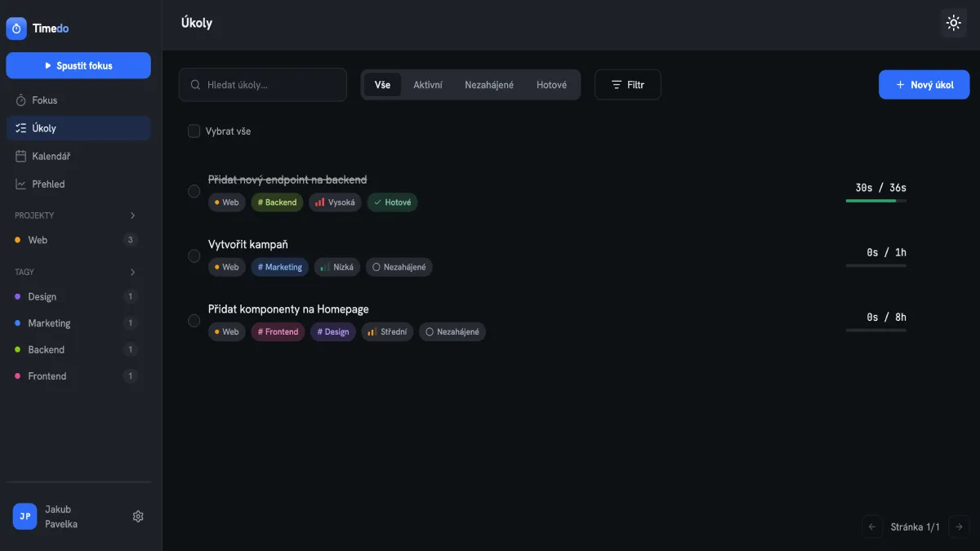Image resolution: width=980 pixels, height=551 pixels.
Task: Open Fokus in the sidebar
Action: [78, 100]
